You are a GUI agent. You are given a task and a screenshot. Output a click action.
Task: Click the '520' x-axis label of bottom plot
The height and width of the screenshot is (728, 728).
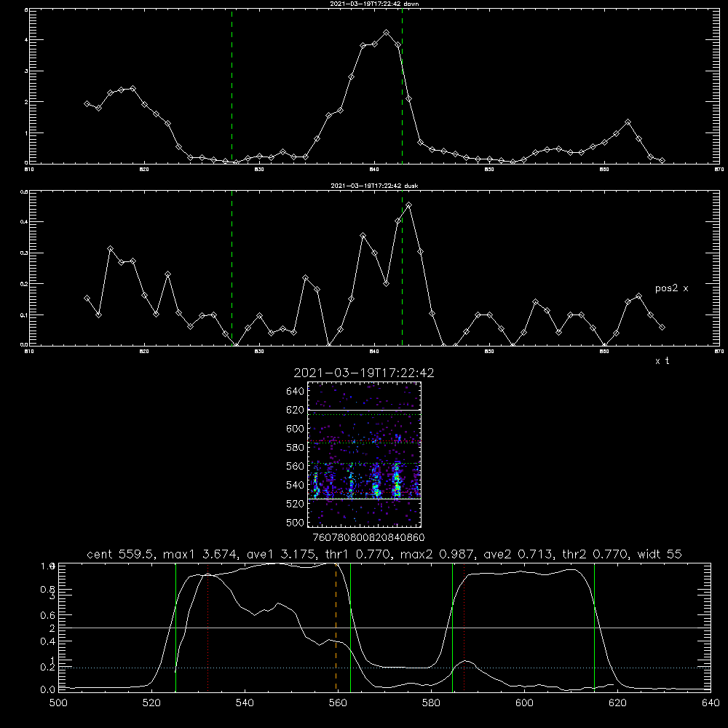point(151,703)
